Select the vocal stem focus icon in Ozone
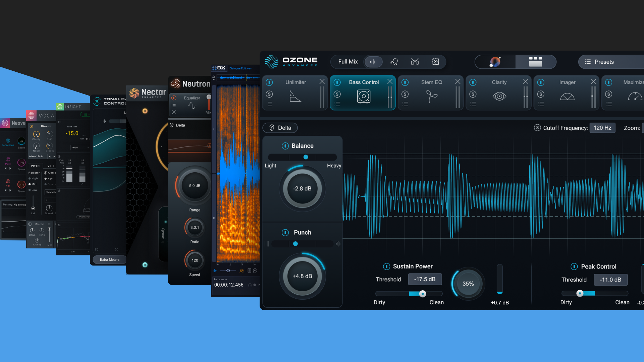This screenshot has width=644, height=362. click(x=394, y=62)
